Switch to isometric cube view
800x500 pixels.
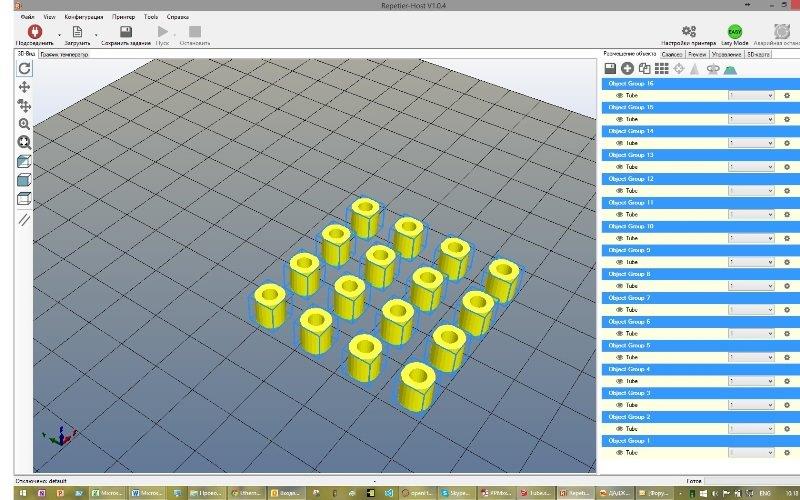[24, 161]
